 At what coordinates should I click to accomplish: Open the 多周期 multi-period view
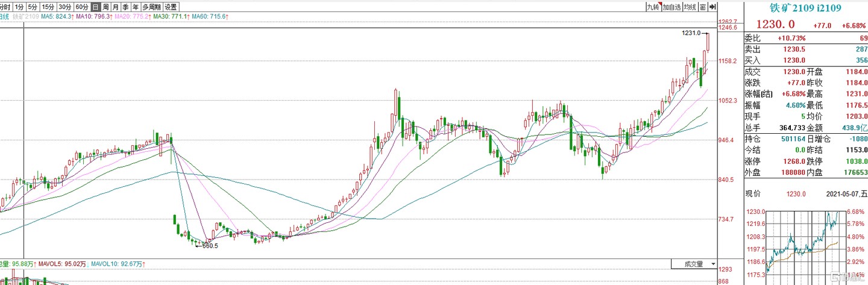[151, 7]
